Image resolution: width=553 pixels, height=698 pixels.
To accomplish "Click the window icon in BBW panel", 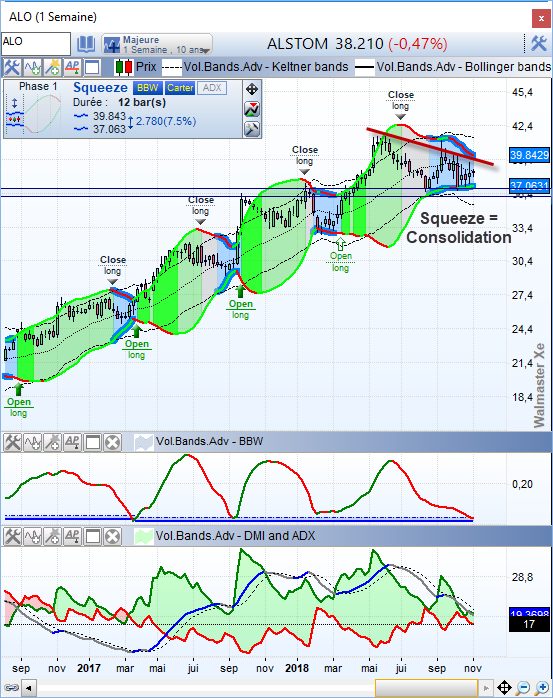I will [x=93, y=442].
